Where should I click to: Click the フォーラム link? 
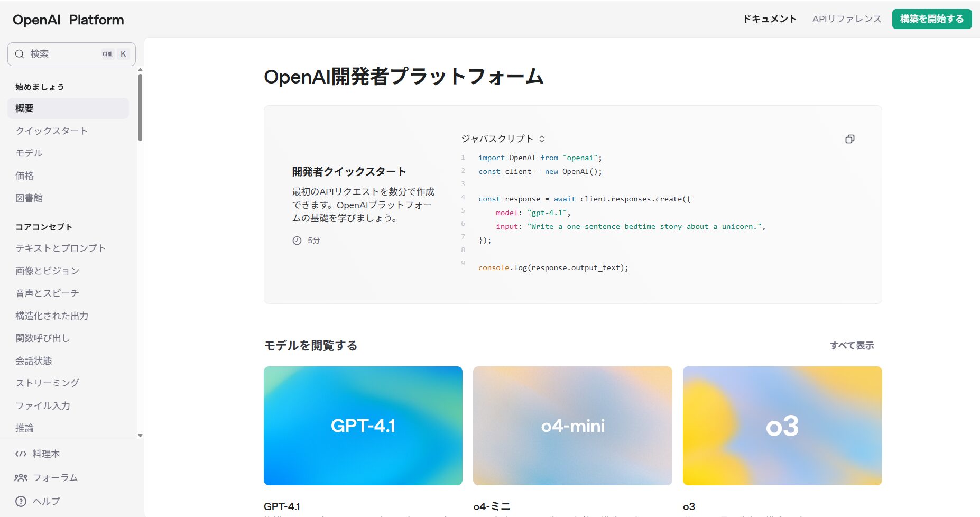(x=56, y=478)
